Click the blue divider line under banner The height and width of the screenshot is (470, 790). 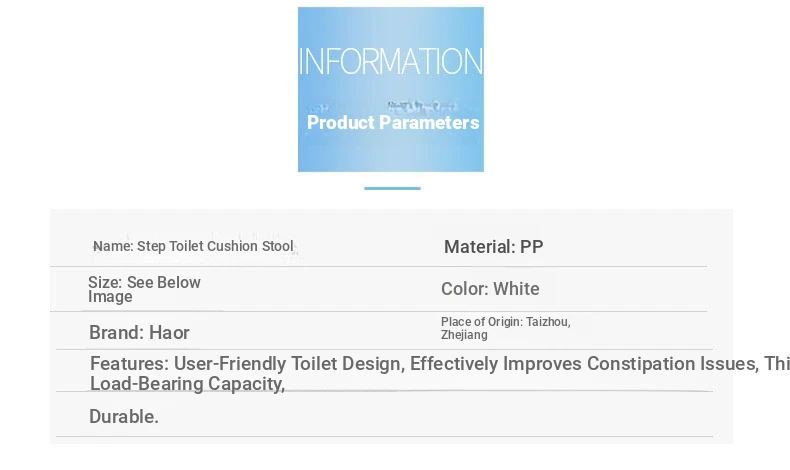tap(392, 188)
